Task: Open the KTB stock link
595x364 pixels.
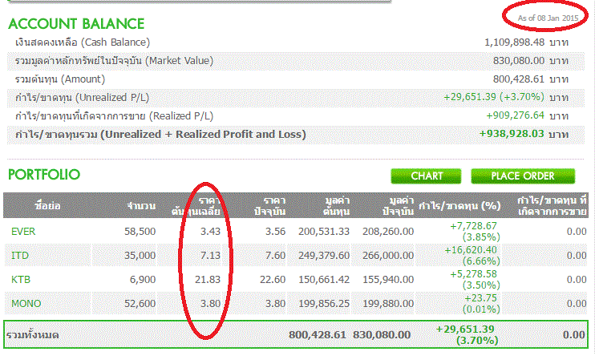Action: coord(20,279)
